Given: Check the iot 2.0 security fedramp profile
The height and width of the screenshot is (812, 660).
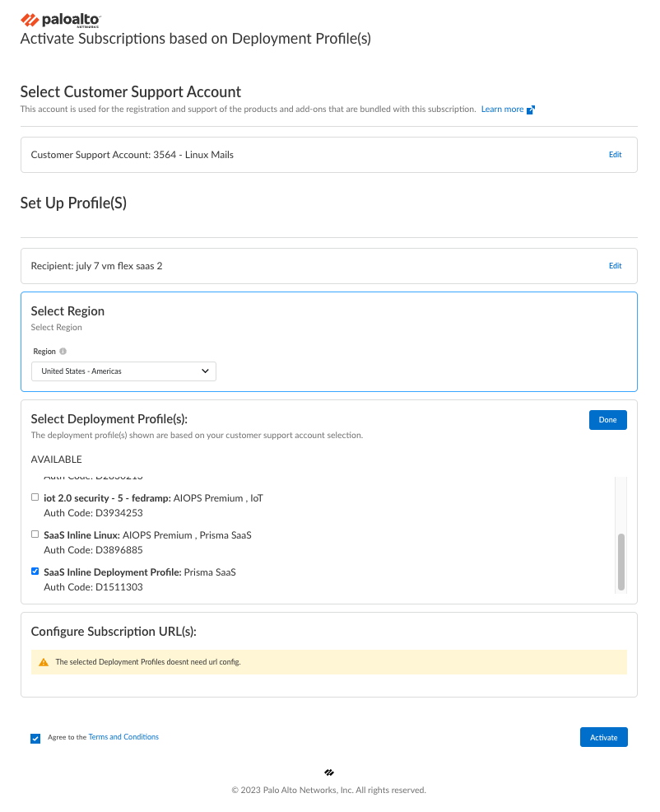Looking at the screenshot, I should click(x=35, y=497).
